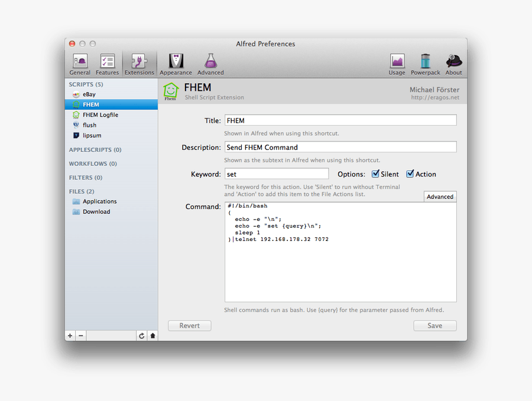Toggle the Action checkbox
532x401 pixels.
pyautogui.click(x=410, y=174)
